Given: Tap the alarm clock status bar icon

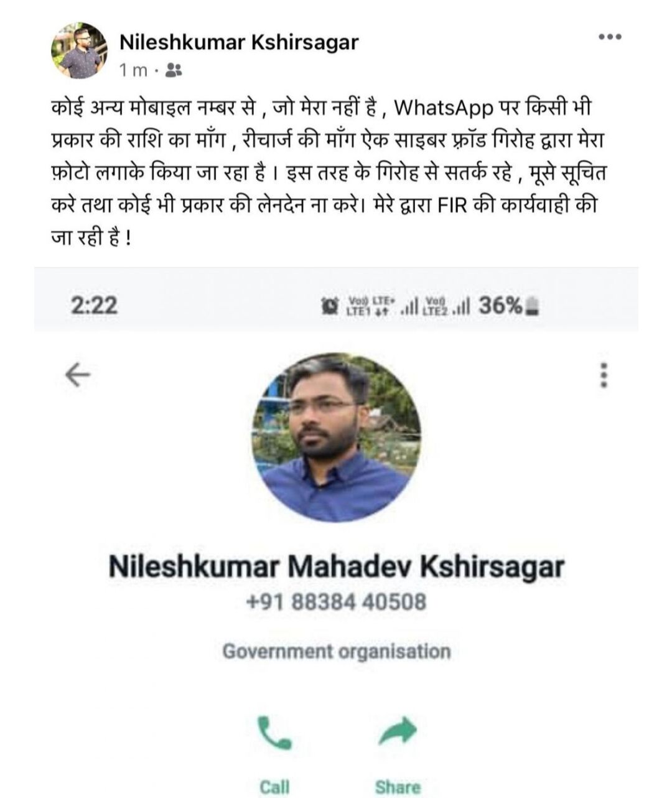Looking at the screenshot, I should coord(329,306).
